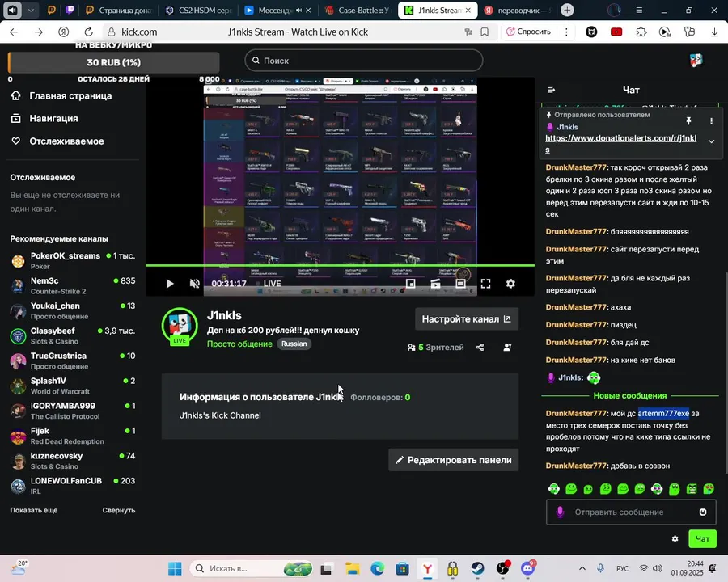Open browser downloads arrow icon
728x582 pixels.
tap(714, 32)
